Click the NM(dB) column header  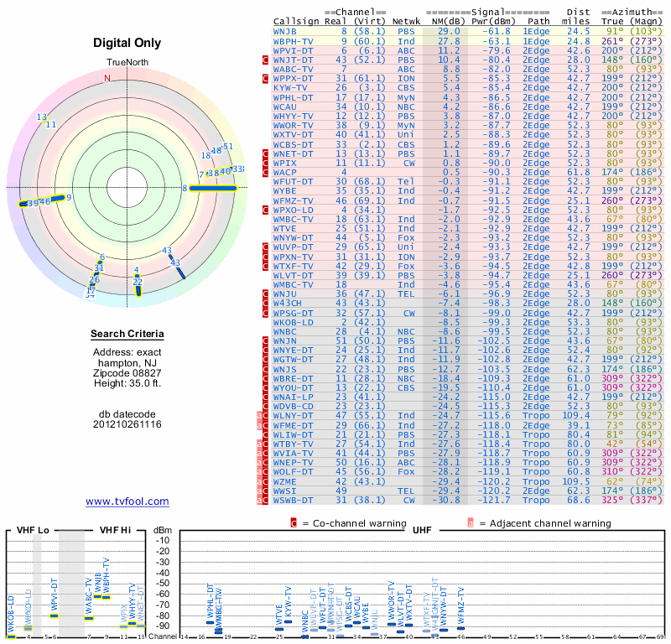(444, 21)
